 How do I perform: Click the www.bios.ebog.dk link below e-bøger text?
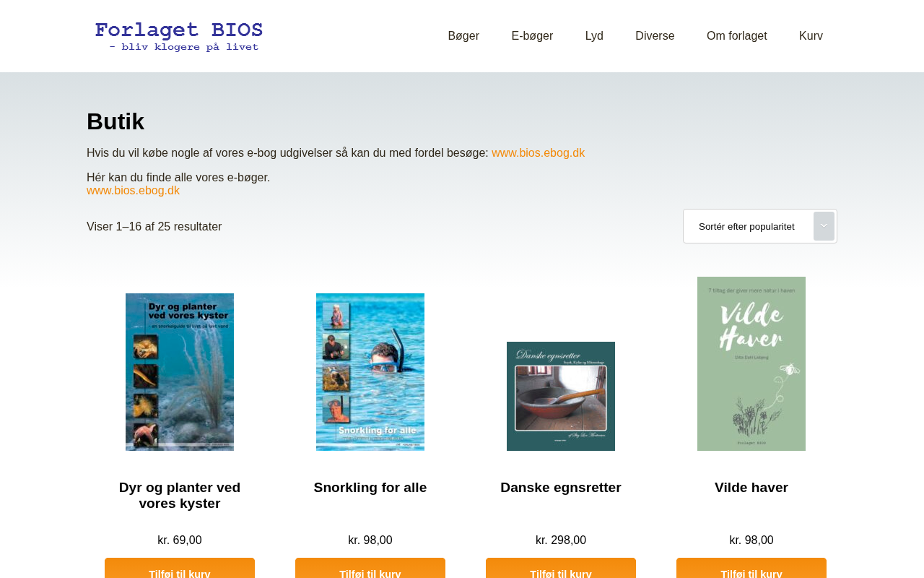[x=133, y=191]
